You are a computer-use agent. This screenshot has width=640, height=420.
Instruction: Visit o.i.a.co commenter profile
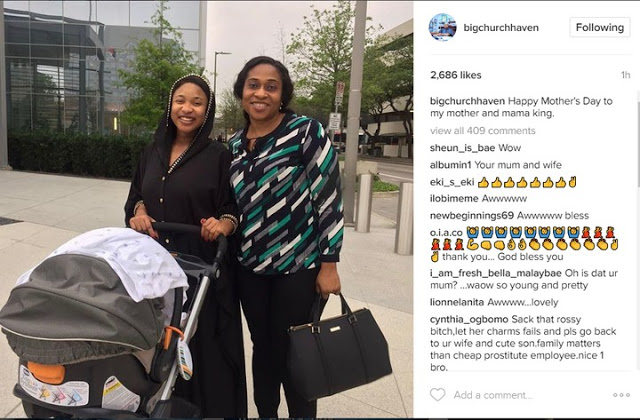pyautogui.click(x=446, y=233)
